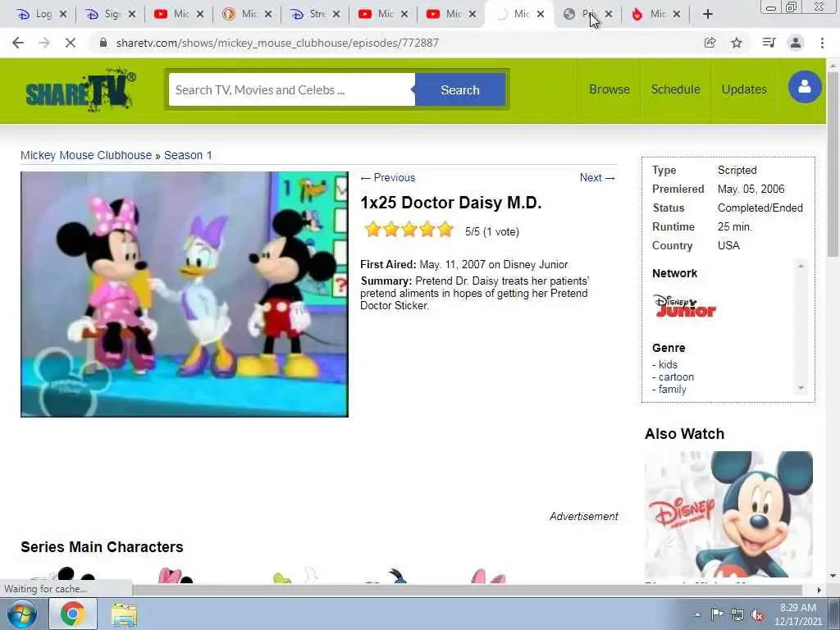Open the Season 1 breadcrumb link
This screenshot has width=840, height=630.
[188, 155]
